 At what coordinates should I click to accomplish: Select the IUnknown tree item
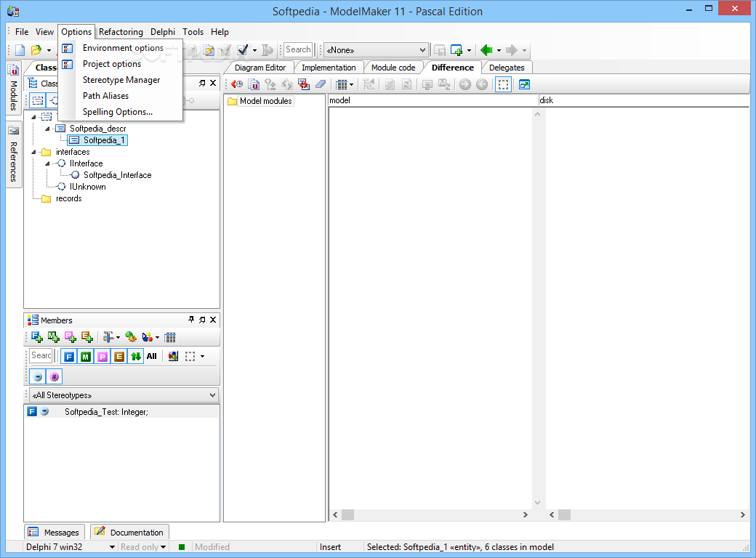tap(87, 187)
